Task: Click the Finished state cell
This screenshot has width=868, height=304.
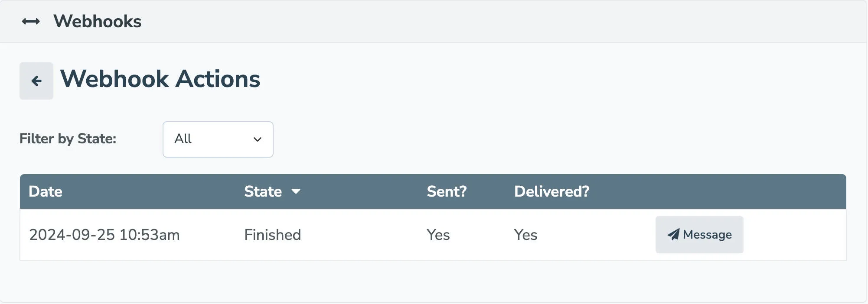Action: coord(272,234)
